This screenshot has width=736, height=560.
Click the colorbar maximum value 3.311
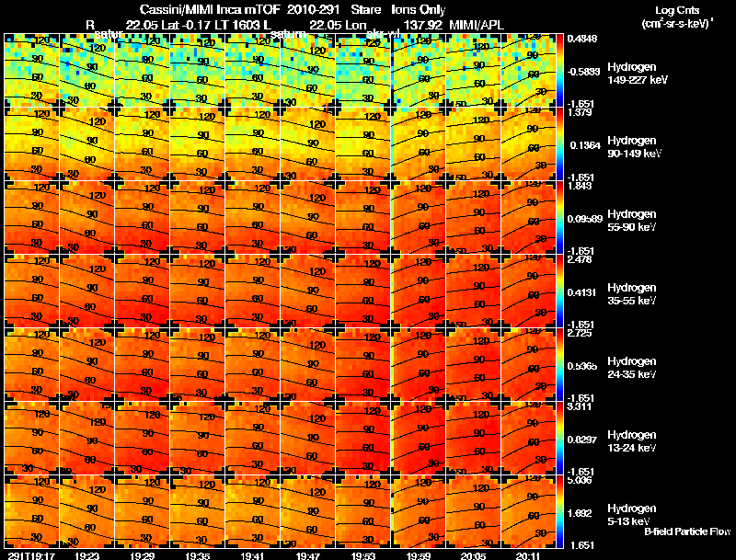(x=580, y=407)
